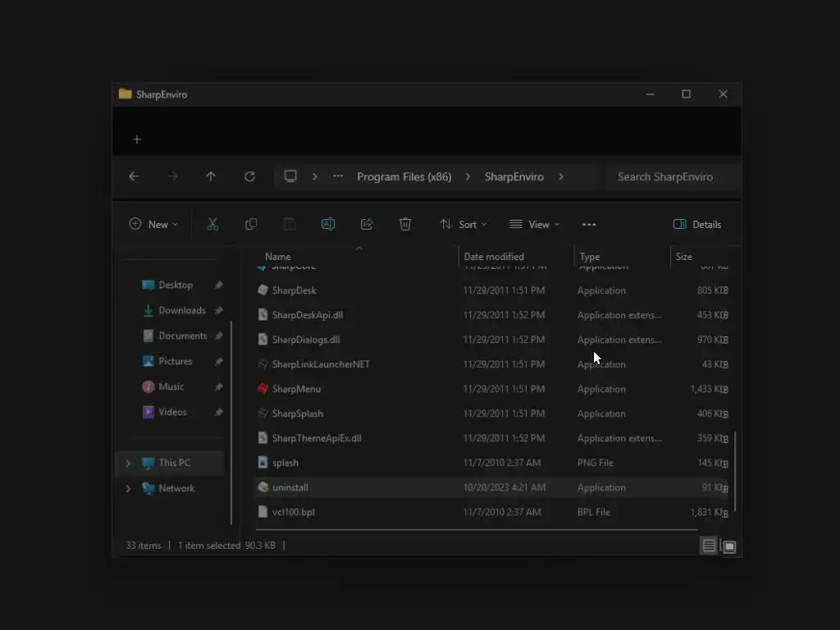Sort by the Size column header

(x=683, y=257)
